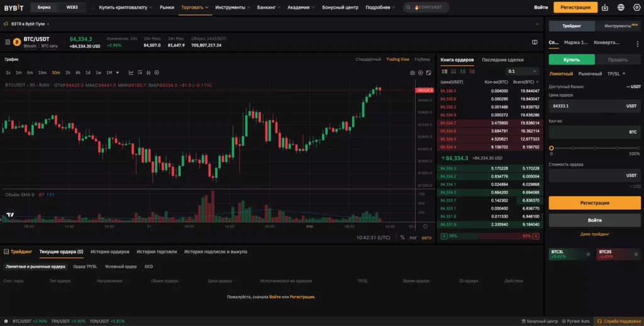Image resolution: width=644 pixels, height=326 pixels.
Task: Open chart time axis settings gear
Action: click(x=425, y=226)
